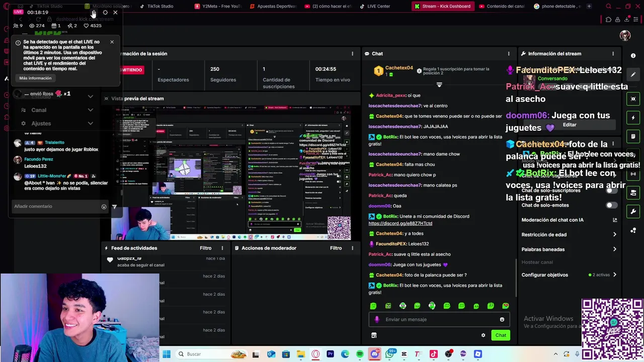Viewport: 644px width, 362px height.
Task: Open the Kick chat settings gear
Action: click(483, 335)
